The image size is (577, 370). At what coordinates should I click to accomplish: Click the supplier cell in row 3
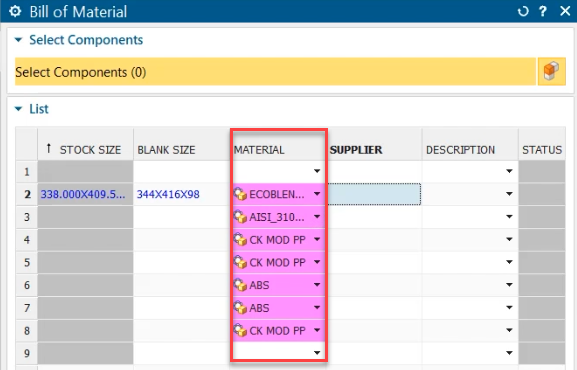tap(374, 217)
